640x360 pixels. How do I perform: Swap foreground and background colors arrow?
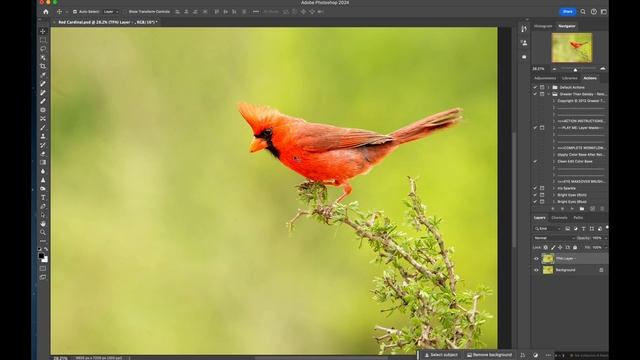[46, 249]
